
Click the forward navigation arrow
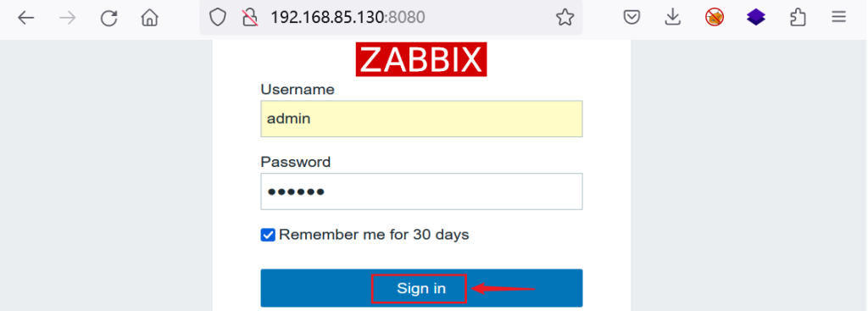(68, 19)
